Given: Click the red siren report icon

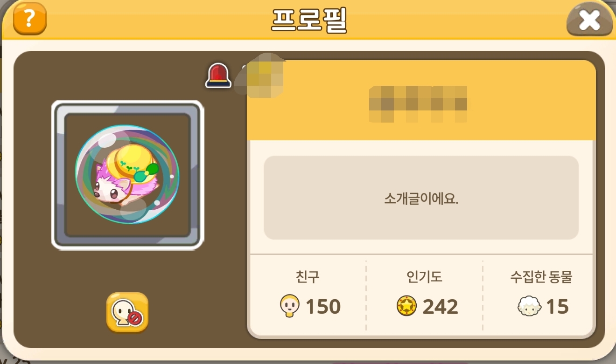Looking at the screenshot, I should (x=218, y=76).
